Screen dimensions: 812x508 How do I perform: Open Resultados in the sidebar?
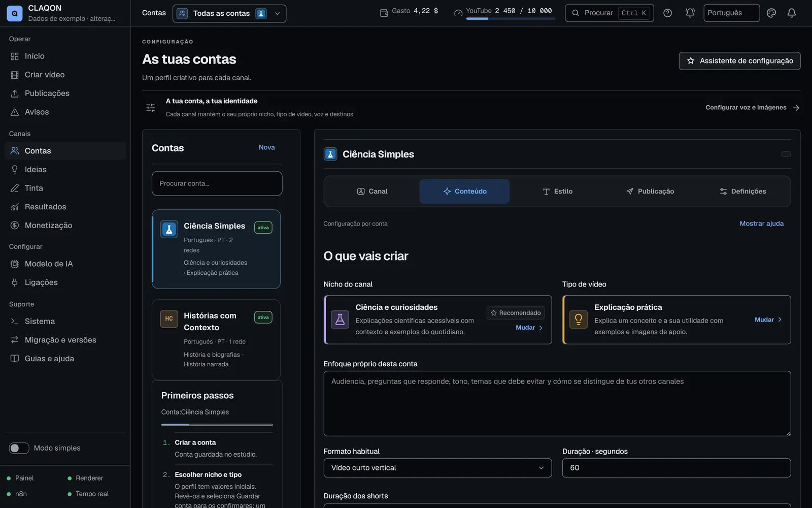click(65, 207)
